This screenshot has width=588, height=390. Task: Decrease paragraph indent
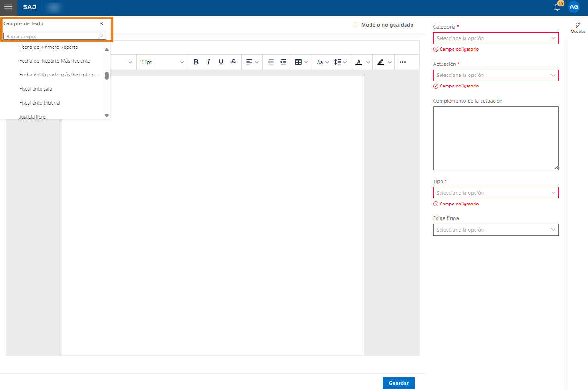point(271,62)
